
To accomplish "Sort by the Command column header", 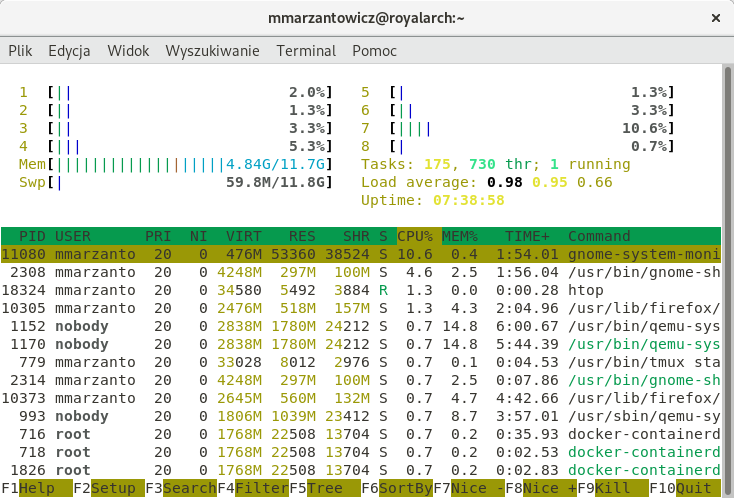I will tap(599, 236).
